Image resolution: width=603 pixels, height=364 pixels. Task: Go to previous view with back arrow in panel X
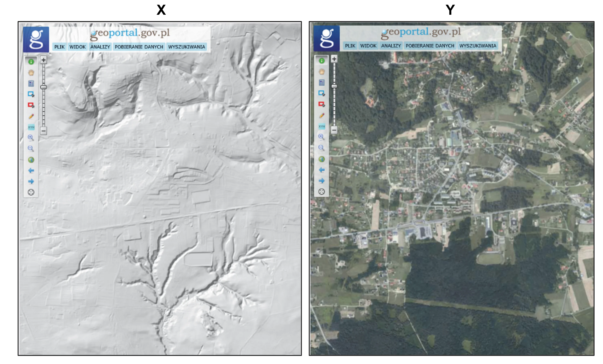(31, 171)
